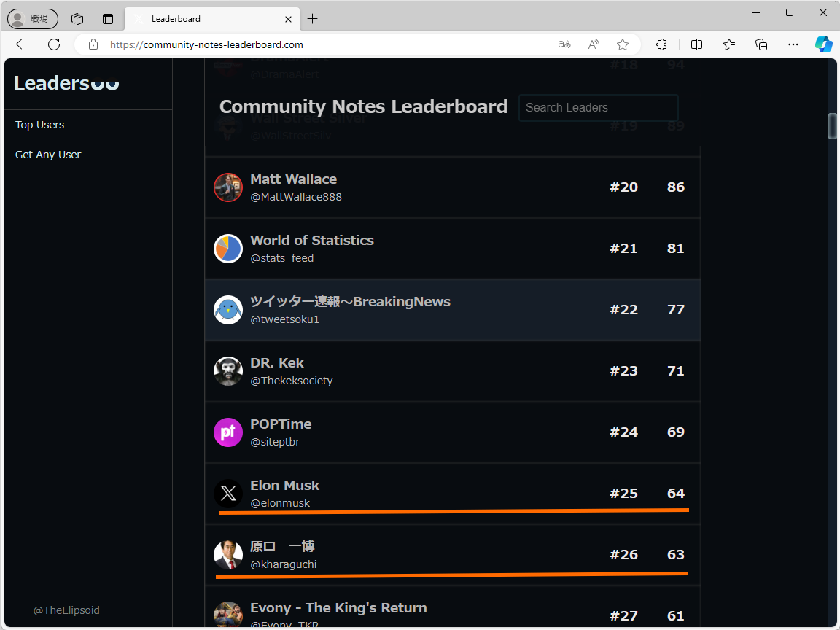Open Read Aloud for this page

[x=594, y=44]
